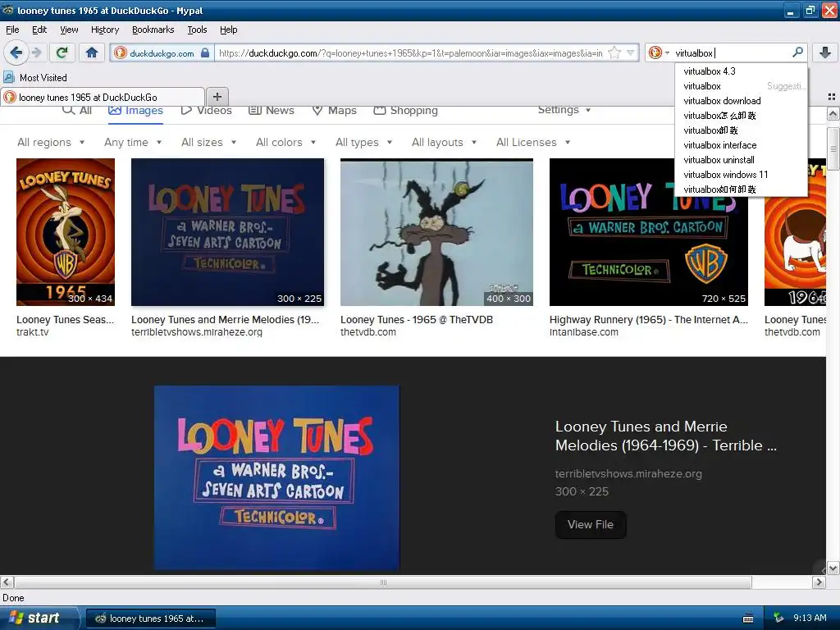
Task: Open the detail pane title Looney Tunes and Merrie Melodies
Action: tap(666, 436)
